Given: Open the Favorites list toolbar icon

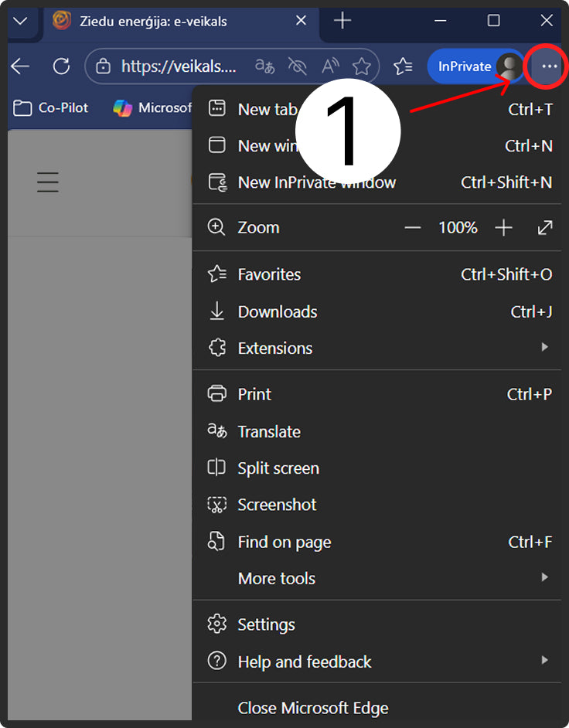Looking at the screenshot, I should pyautogui.click(x=403, y=66).
